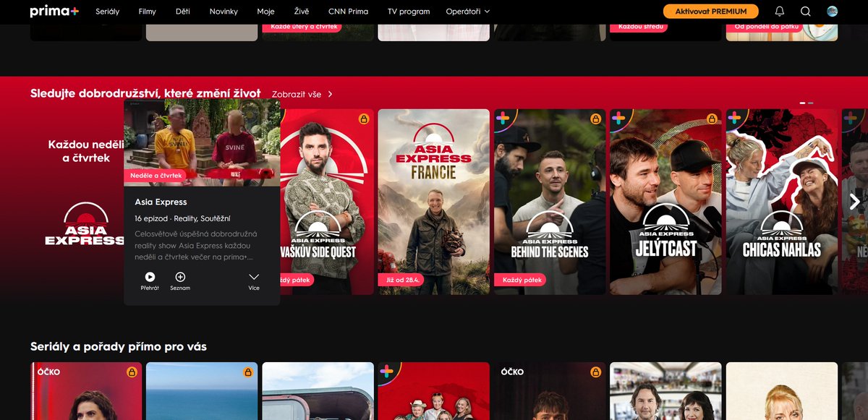Image resolution: width=868 pixels, height=420 pixels.
Task: Click the Aktivovat PREMIUM button
Action: coord(711,12)
